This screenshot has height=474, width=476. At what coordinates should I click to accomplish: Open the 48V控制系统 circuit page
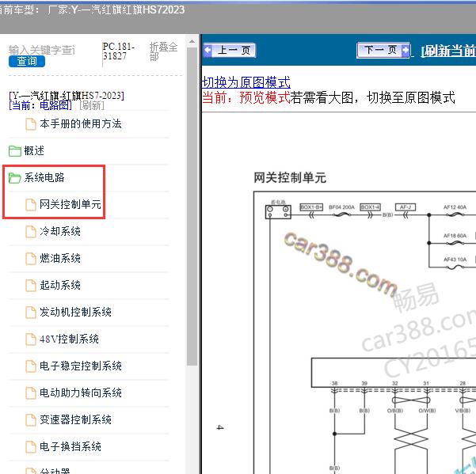[x=69, y=339]
